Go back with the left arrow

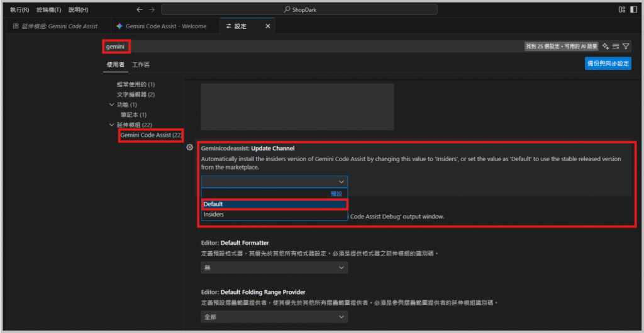click(x=140, y=9)
